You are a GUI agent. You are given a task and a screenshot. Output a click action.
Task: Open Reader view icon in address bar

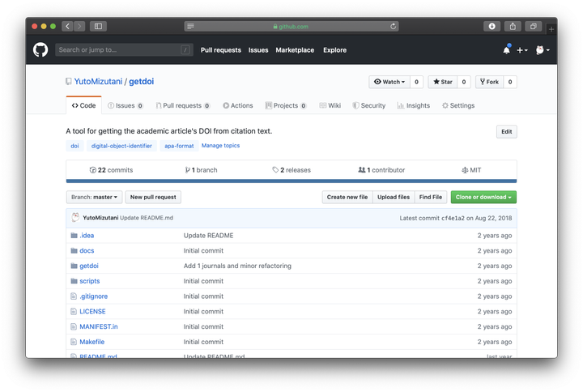[190, 27]
